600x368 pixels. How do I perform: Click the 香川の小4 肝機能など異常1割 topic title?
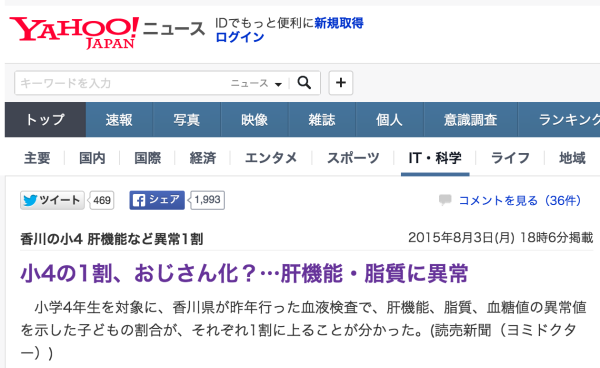pyautogui.click(x=112, y=239)
